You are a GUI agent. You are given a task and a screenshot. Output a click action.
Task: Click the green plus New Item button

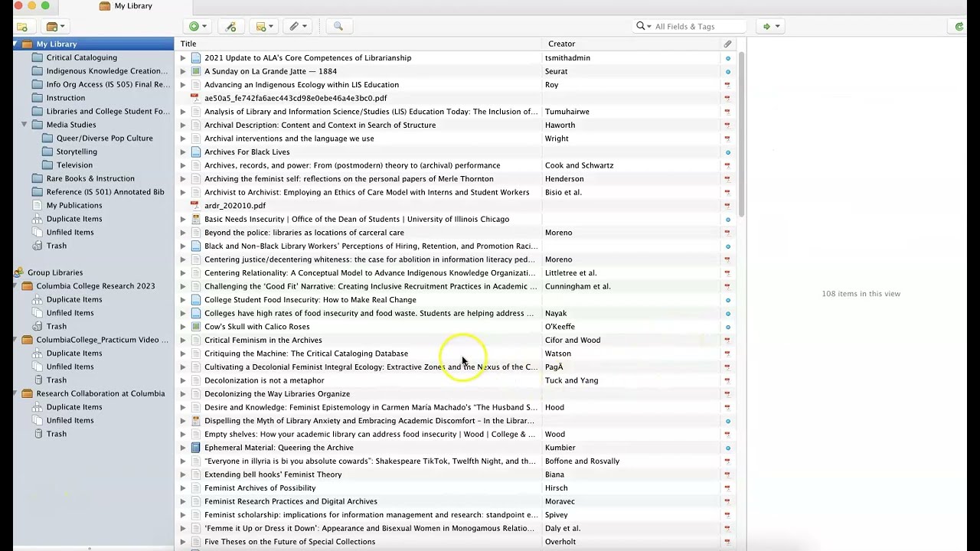point(198,27)
